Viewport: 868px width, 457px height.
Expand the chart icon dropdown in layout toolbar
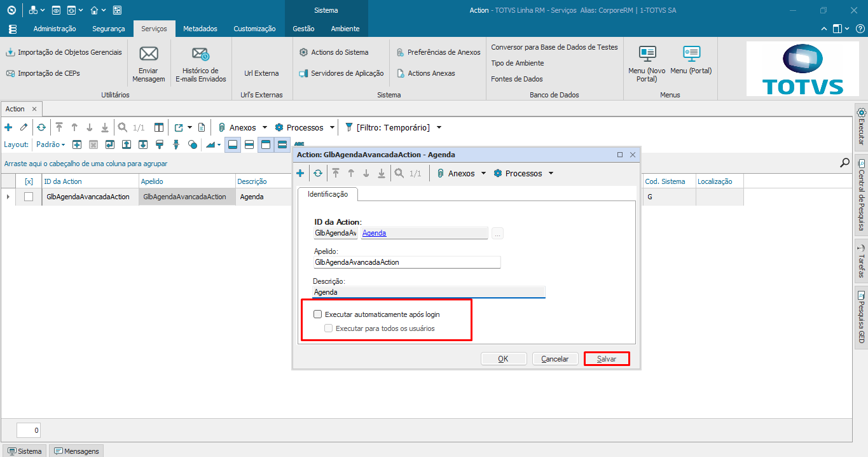[x=219, y=144]
